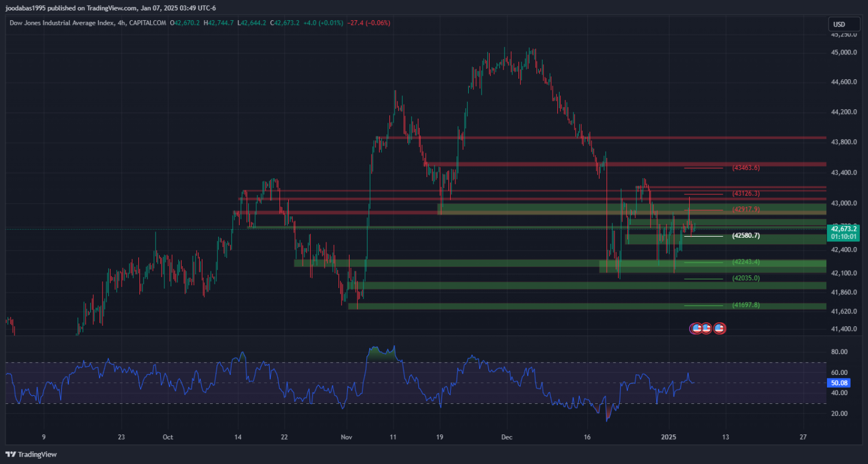Select the (42917.9) level label
Image resolution: width=868 pixels, height=464 pixels.
tap(745, 209)
